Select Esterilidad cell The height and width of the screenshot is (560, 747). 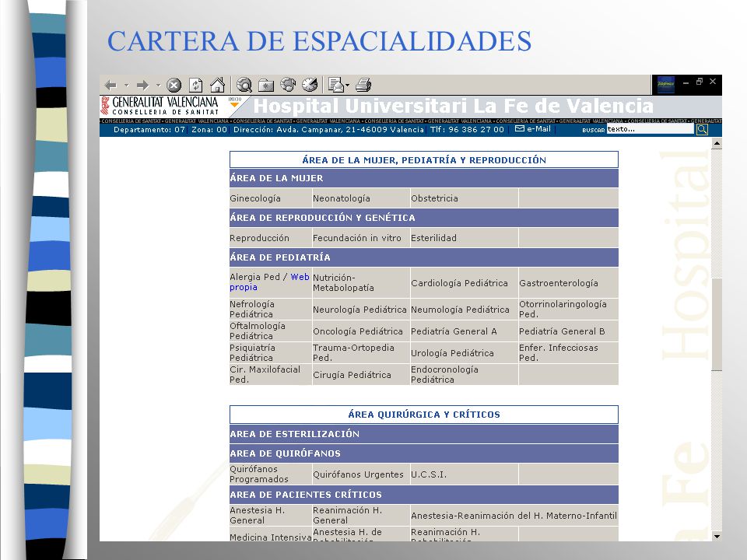click(x=464, y=238)
